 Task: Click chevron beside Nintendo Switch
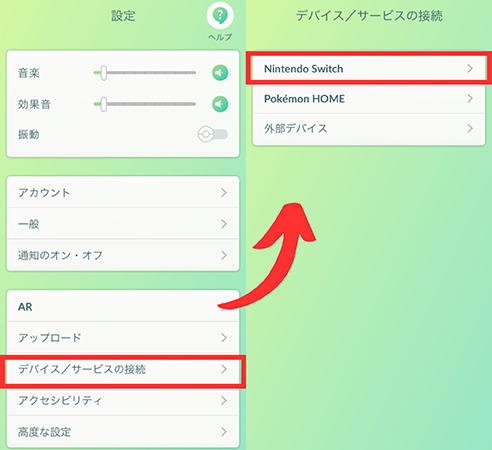pos(470,68)
